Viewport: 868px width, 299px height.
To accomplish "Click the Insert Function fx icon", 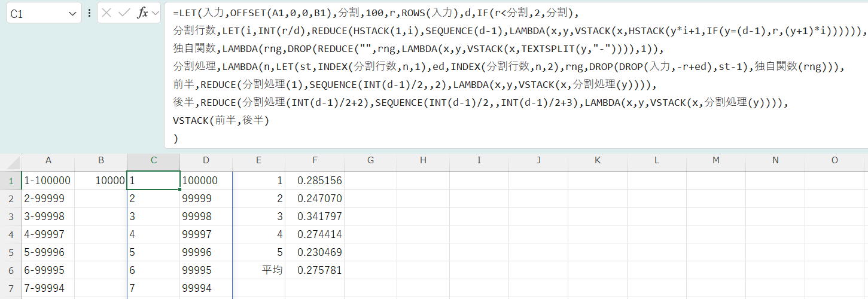I will [x=142, y=13].
